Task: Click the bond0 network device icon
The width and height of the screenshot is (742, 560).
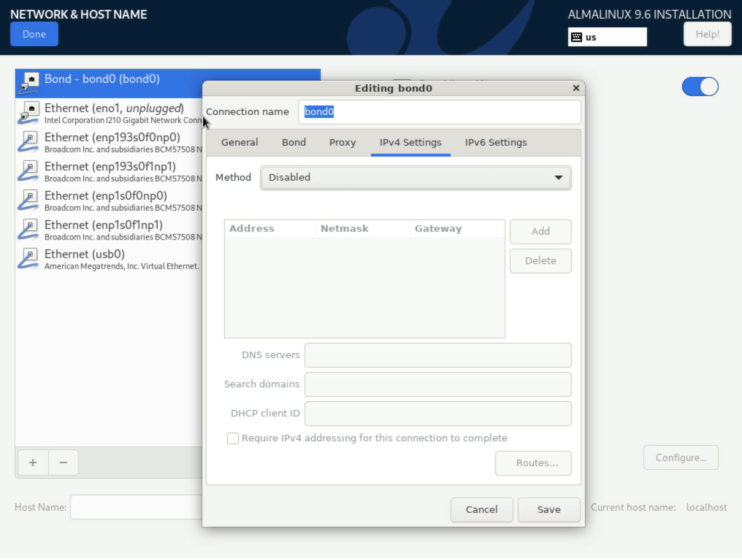Action: pos(29,83)
